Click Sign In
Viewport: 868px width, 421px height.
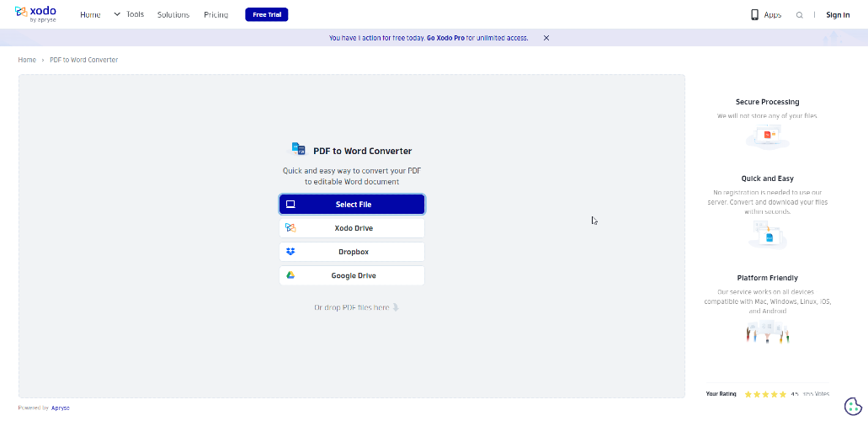coord(838,15)
